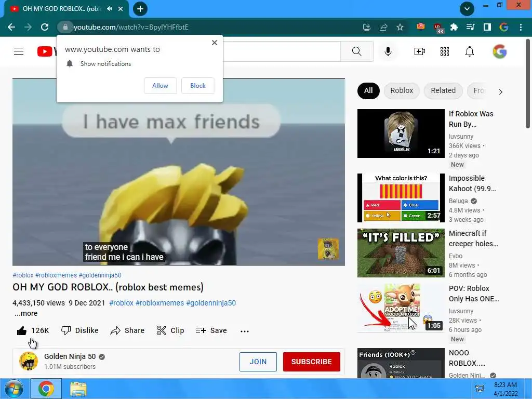Click the install/download icon in address bar
This screenshot has width=532, height=399.
tap(367, 27)
